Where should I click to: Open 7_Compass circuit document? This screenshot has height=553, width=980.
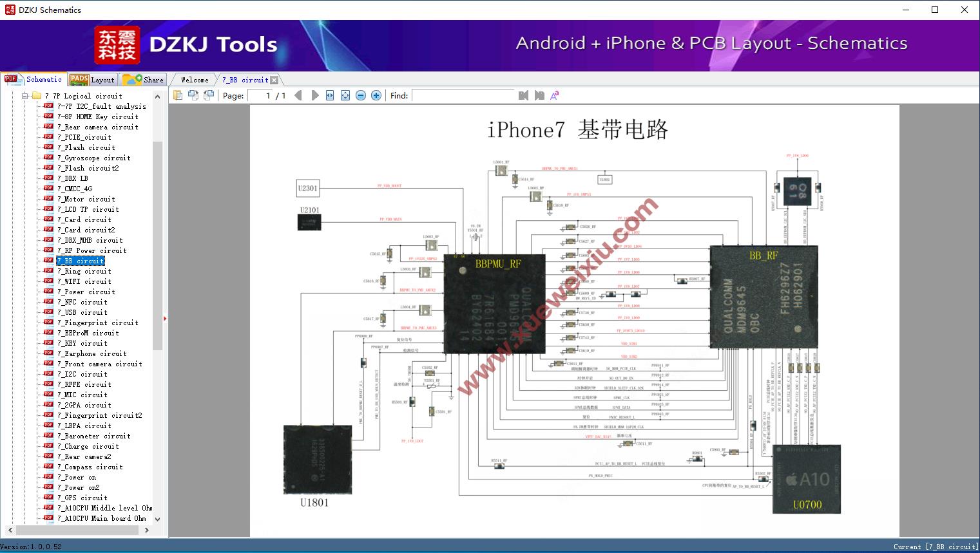tap(90, 467)
